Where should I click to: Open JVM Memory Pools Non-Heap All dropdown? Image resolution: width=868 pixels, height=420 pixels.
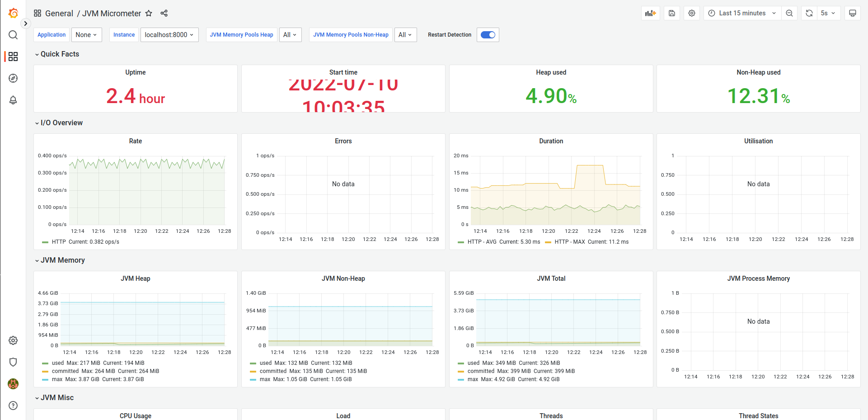click(x=405, y=35)
